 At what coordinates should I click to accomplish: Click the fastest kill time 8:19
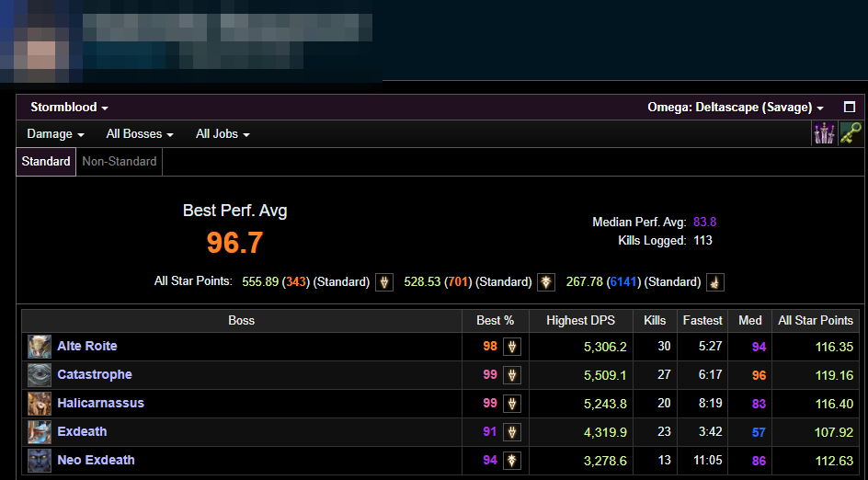[710, 403]
